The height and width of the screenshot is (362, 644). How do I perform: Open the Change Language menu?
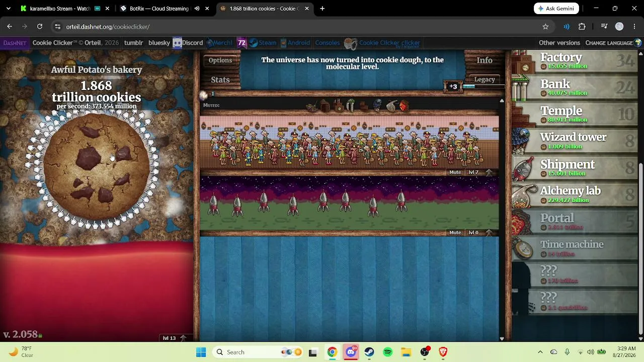(613, 43)
